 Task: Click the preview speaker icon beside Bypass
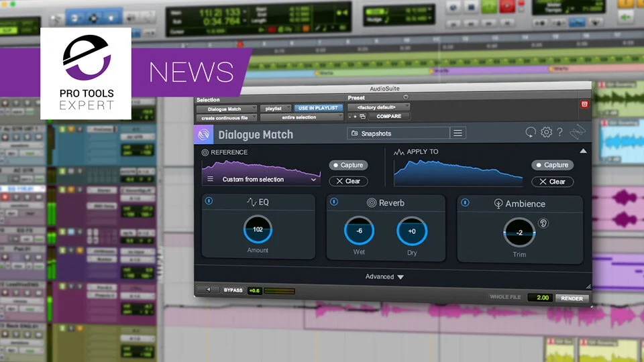coord(208,290)
